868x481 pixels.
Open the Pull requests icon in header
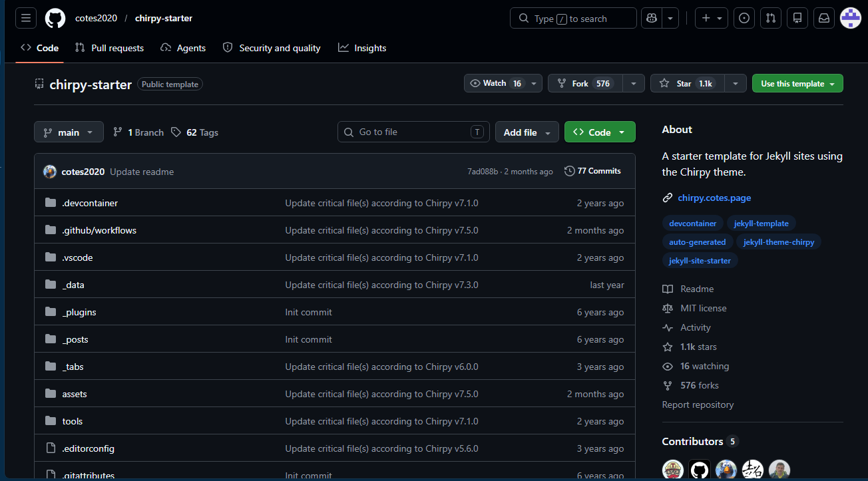point(771,18)
